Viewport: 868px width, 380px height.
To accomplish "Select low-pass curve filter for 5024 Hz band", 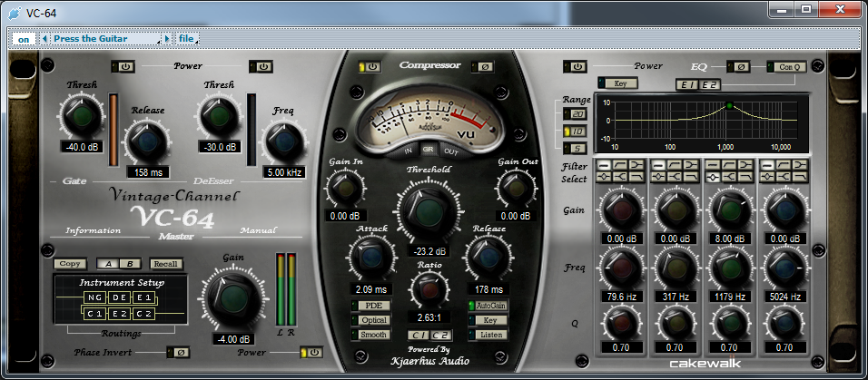I will [x=800, y=177].
